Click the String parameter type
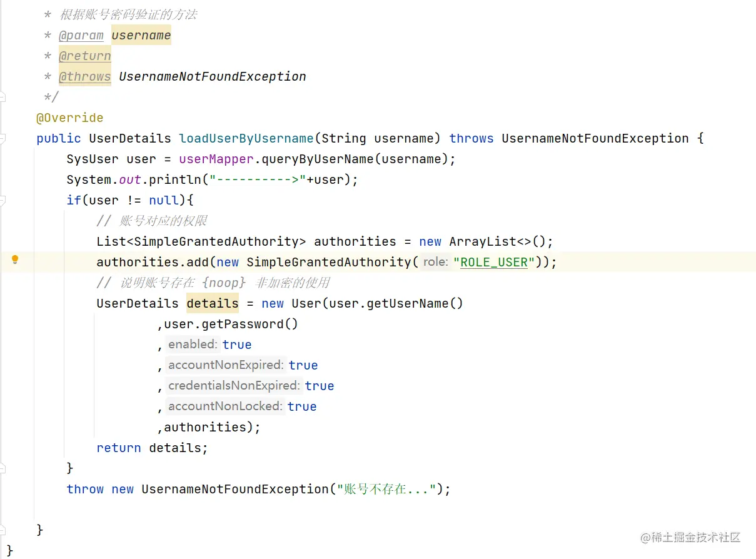 [344, 138]
